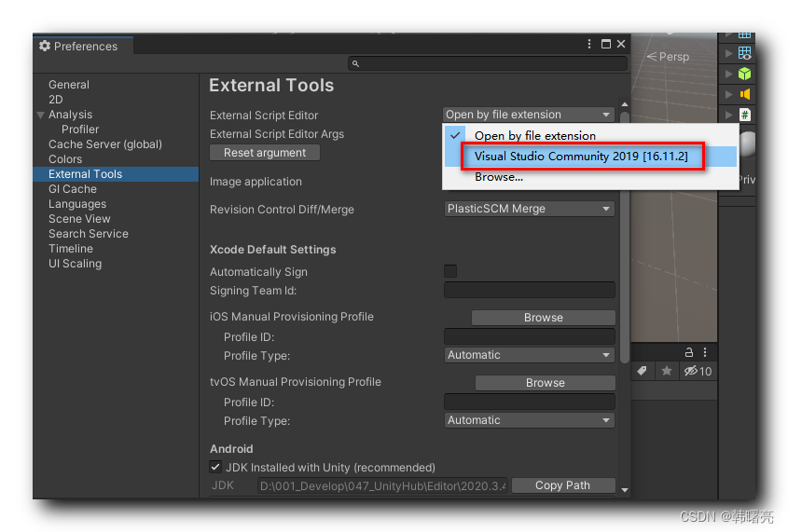Click the material preview sphere thumbnail
788x532 pixels.
pos(747,144)
